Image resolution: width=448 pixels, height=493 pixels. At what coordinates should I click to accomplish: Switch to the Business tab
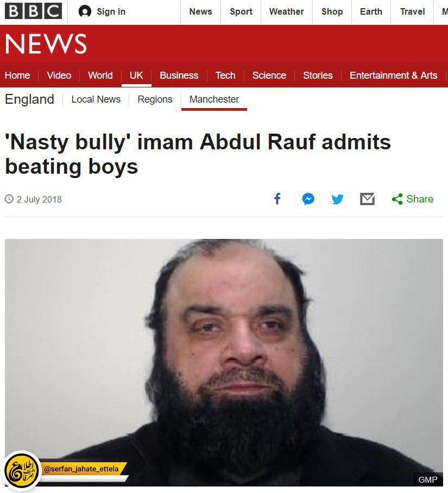pyautogui.click(x=179, y=75)
